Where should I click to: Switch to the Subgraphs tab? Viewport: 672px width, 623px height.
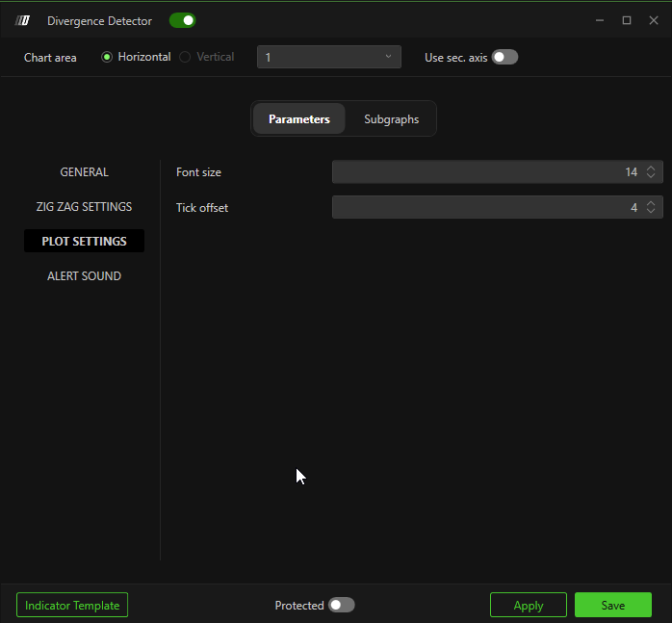tap(391, 119)
